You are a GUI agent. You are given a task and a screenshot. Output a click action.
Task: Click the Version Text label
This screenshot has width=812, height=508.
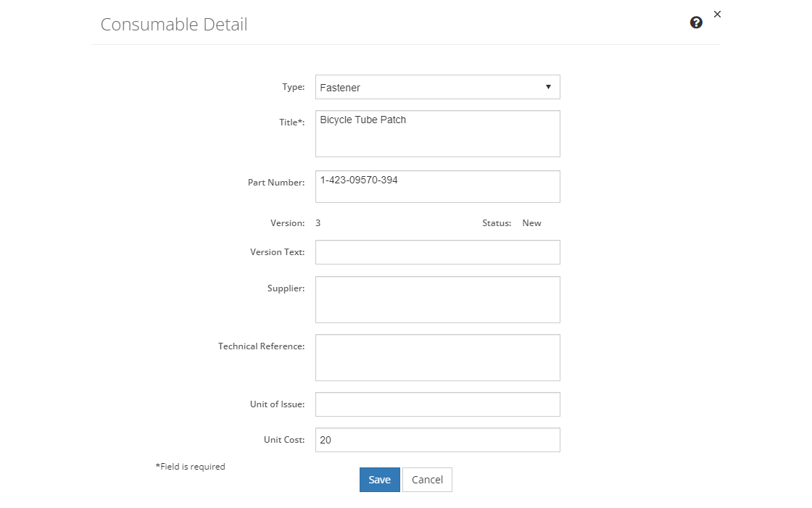coord(278,252)
